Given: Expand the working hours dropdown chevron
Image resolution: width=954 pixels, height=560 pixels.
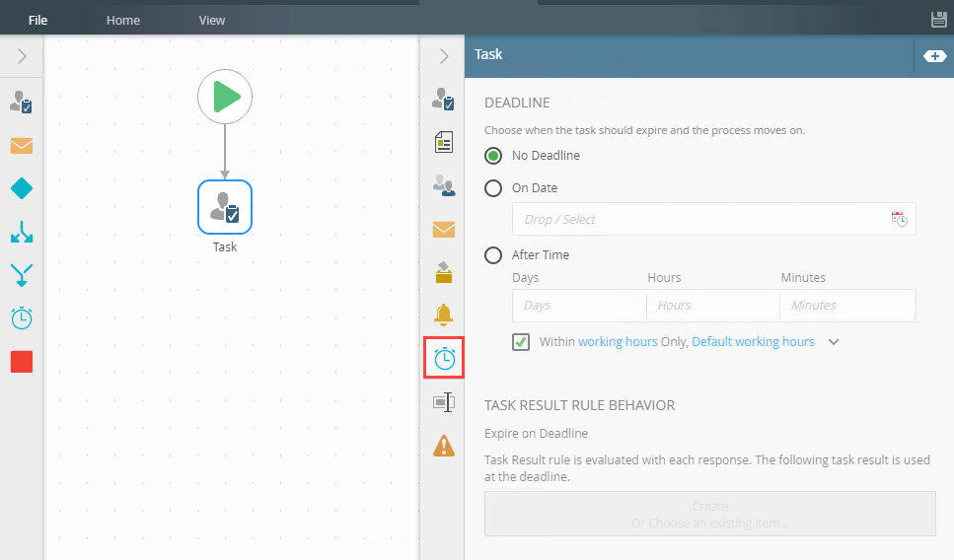Looking at the screenshot, I should coord(834,342).
